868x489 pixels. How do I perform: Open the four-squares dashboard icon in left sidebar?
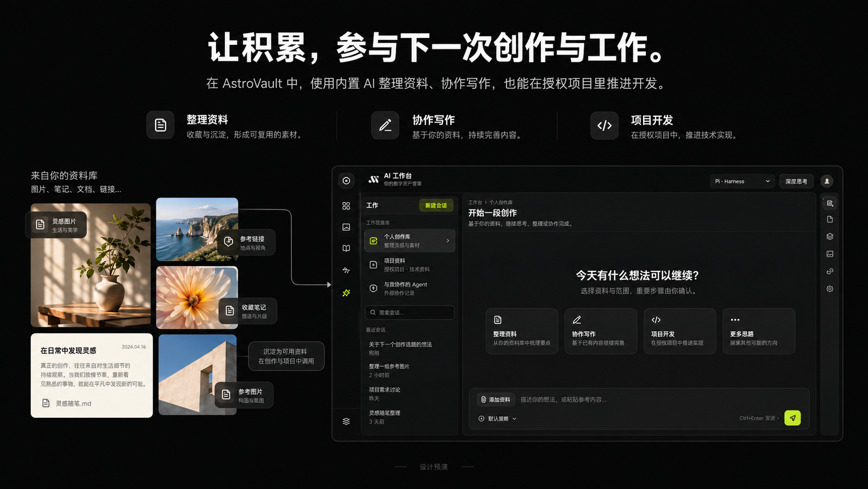point(346,206)
